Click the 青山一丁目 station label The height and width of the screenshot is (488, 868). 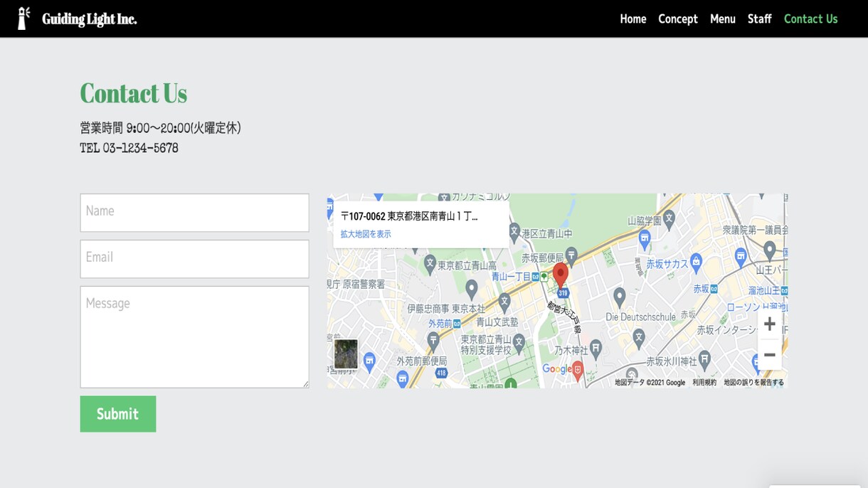coord(511,277)
